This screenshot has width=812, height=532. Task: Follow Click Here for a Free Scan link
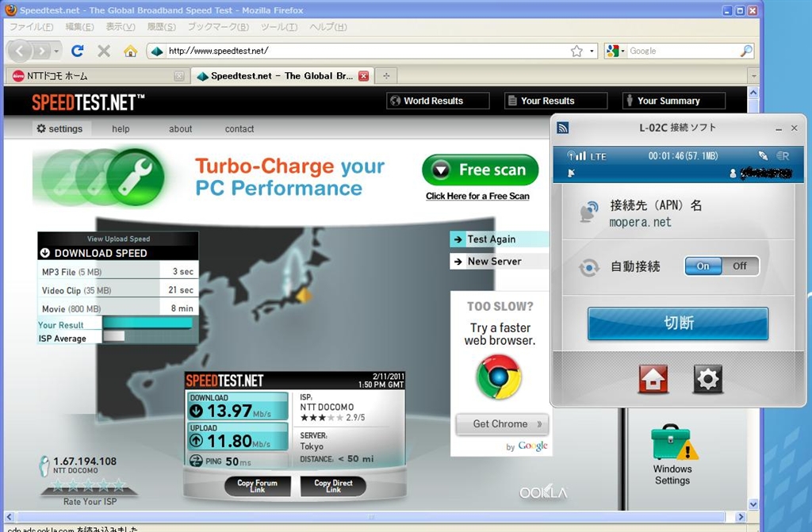click(x=477, y=196)
